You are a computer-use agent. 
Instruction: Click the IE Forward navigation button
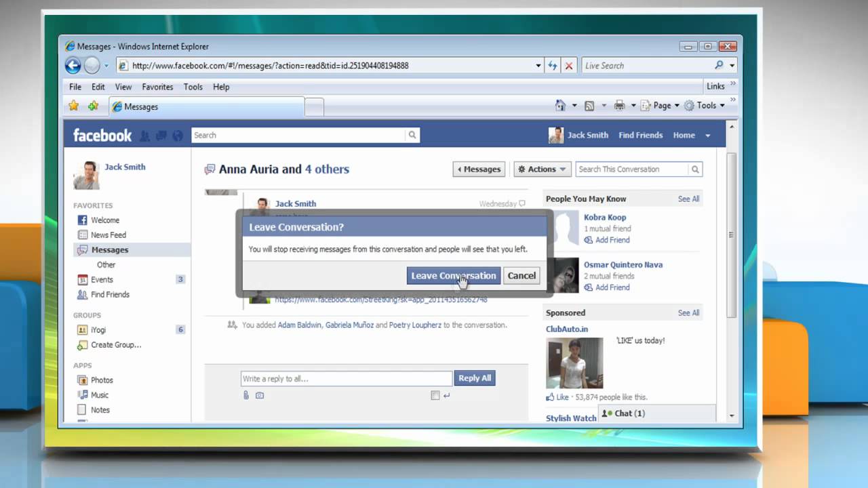92,65
